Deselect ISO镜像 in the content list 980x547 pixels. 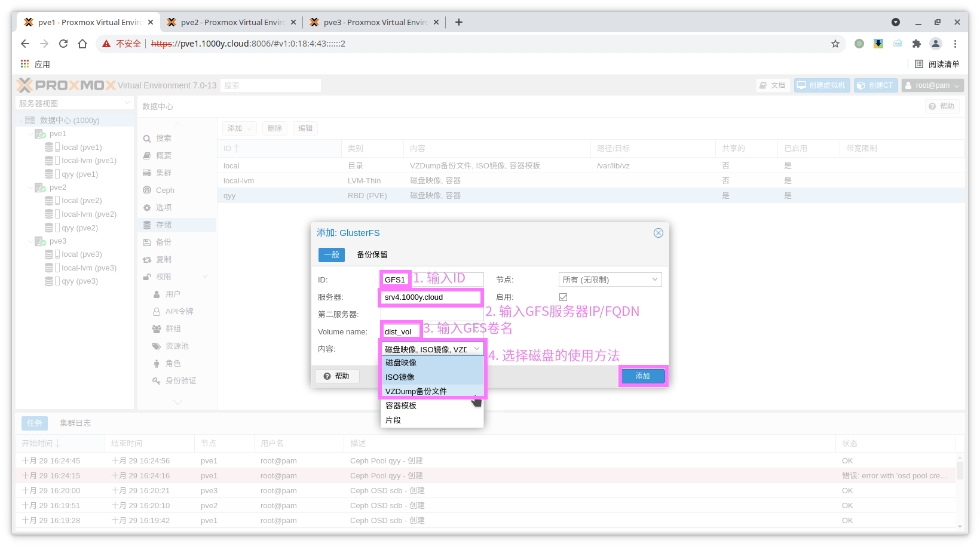click(400, 377)
